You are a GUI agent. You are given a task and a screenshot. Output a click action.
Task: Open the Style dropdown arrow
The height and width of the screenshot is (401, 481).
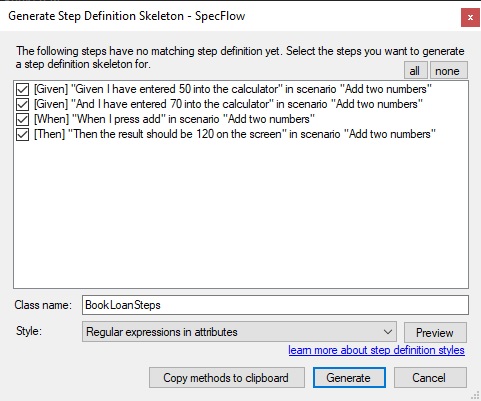pyautogui.click(x=388, y=332)
